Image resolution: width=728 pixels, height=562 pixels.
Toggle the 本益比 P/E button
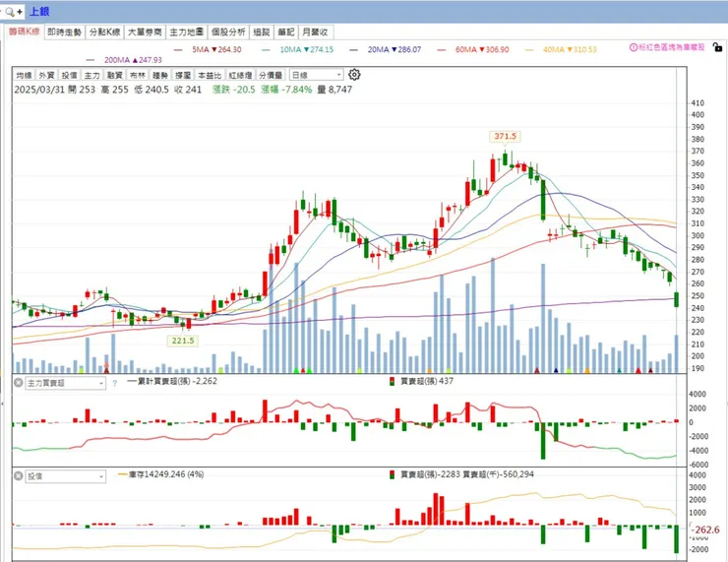[x=210, y=75]
